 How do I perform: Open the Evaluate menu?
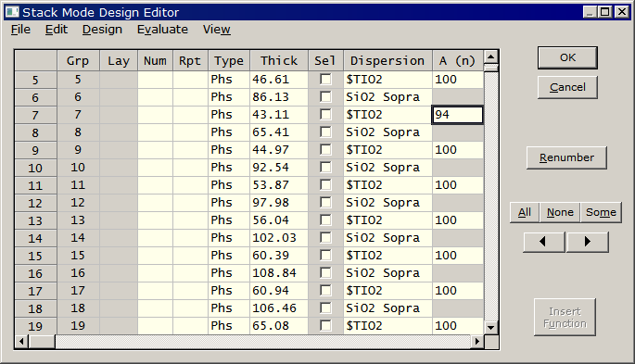(x=162, y=30)
